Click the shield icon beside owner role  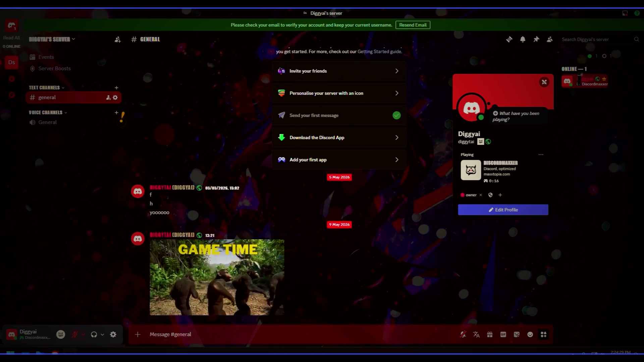point(490,195)
